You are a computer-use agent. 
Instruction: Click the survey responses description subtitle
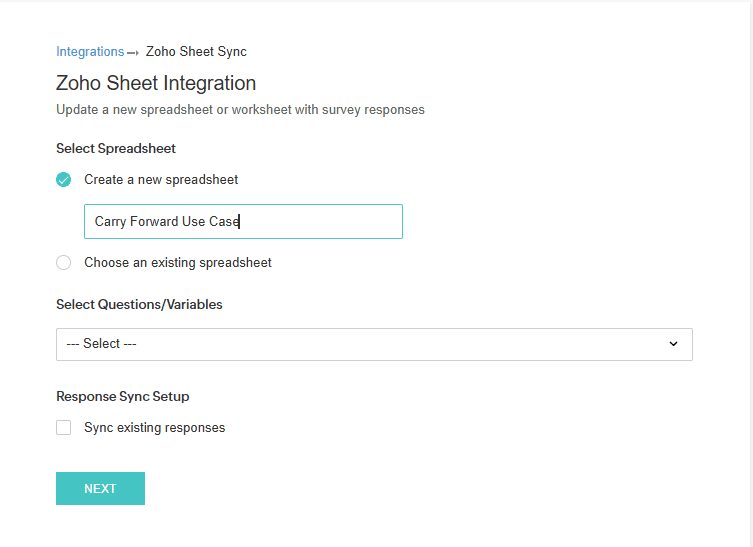(240, 110)
